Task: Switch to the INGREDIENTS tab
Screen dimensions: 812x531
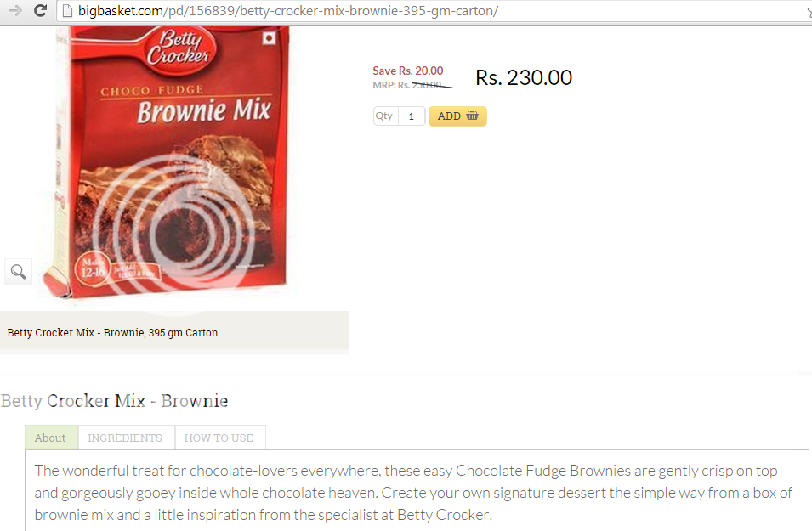Action: point(126,438)
